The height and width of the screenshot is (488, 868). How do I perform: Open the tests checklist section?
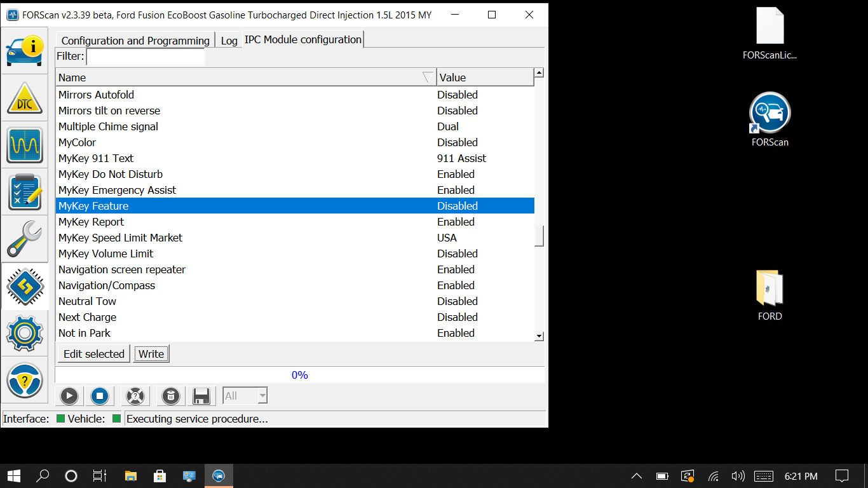pos(25,192)
